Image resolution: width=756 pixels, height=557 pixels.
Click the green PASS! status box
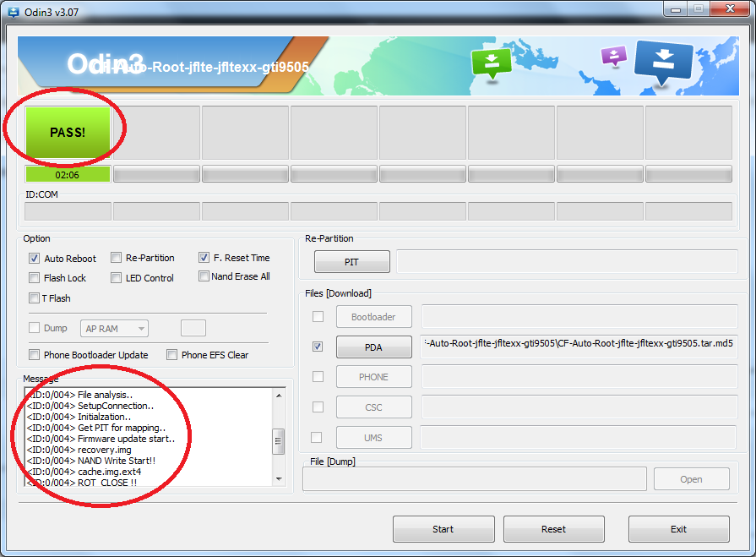(x=68, y=133)
